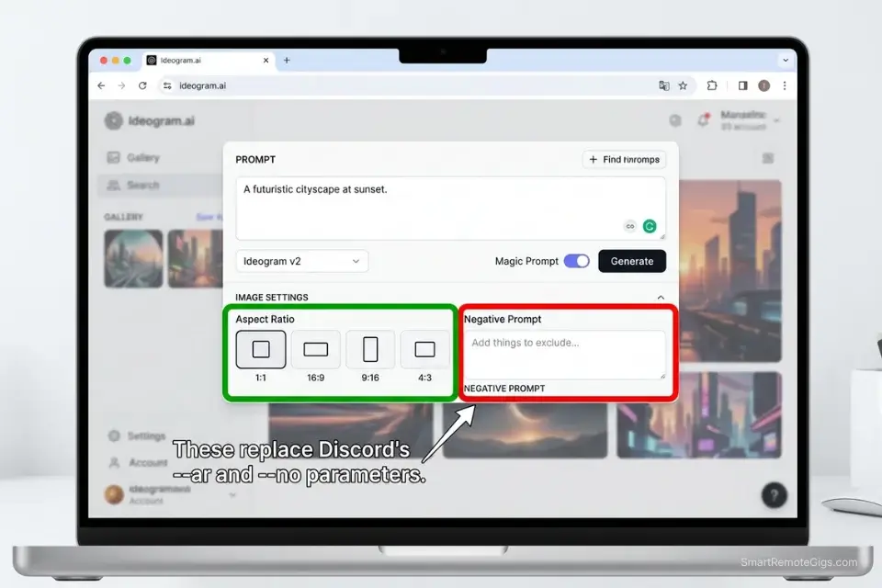The image size is (882, 588).
Task: Open Gallery in the sidebar
Action: point(134,157)
